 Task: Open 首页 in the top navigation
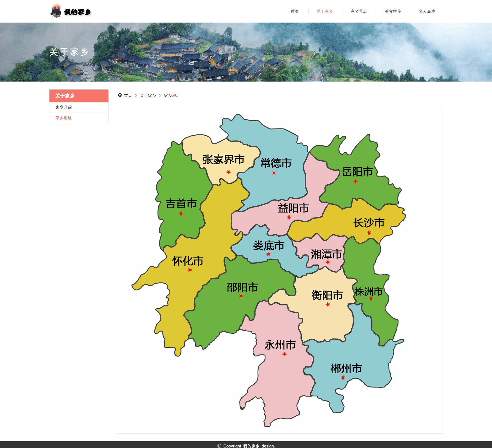(x=294, y=11)
